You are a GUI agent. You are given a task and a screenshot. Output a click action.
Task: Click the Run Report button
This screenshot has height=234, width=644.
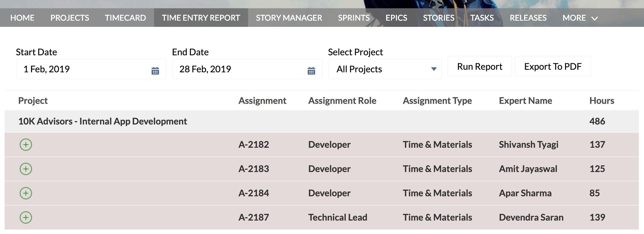[x=480, y=66]
